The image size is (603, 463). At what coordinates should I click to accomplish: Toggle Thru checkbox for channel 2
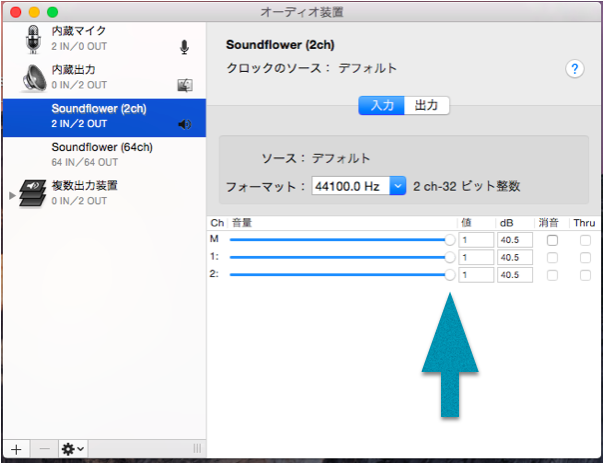[585, 275]
